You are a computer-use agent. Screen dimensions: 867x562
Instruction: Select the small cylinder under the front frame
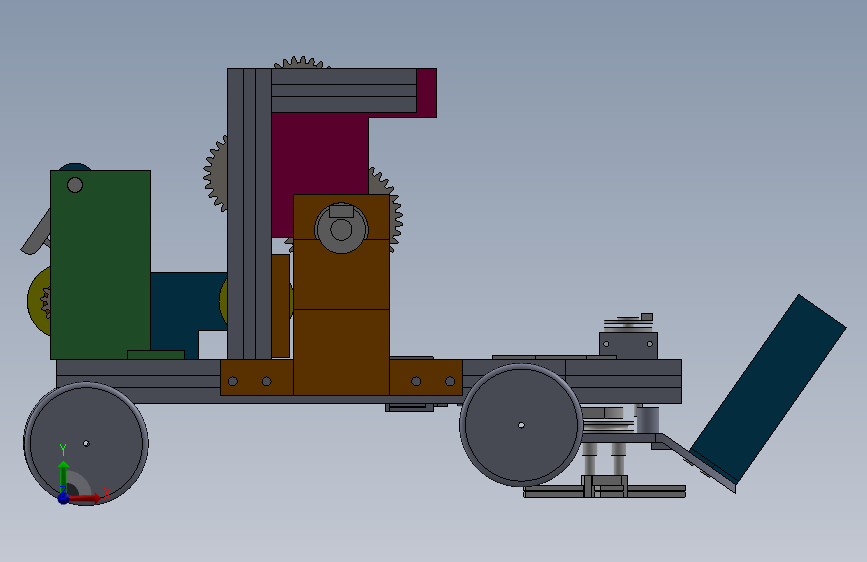point(647,420)
